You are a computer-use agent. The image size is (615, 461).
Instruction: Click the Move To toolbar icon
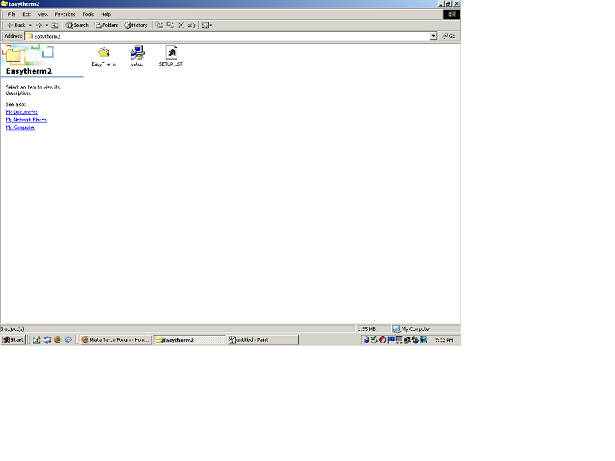point(159,25)
